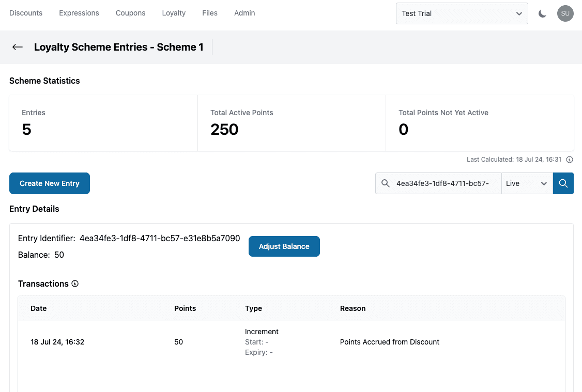Click the info icon beside Last Calculated timestamp
This screenshot has width=582, height=392.
pos(569,160)
